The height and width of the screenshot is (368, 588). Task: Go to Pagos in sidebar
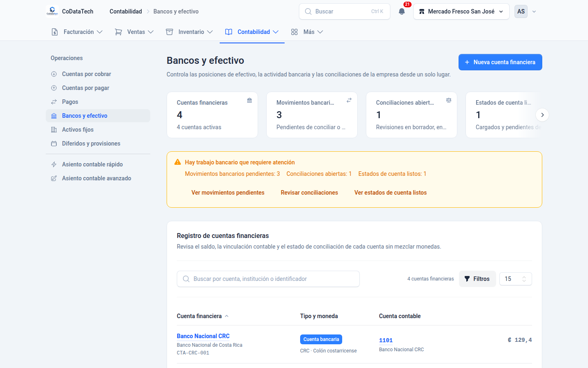click(x=98, y=102)
